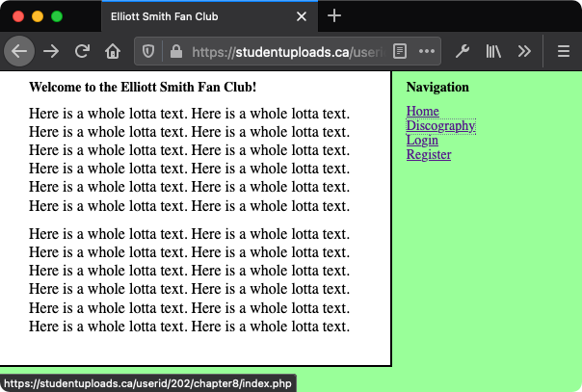
Task: Open the Library bookshelf icon
Action: click(x=493, y=51)
